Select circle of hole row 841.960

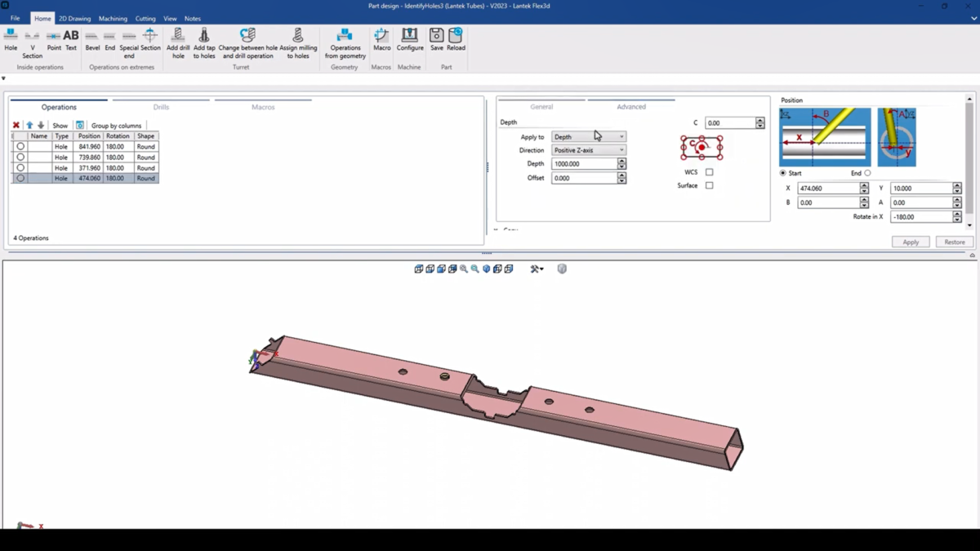click(x=20, y=147)
